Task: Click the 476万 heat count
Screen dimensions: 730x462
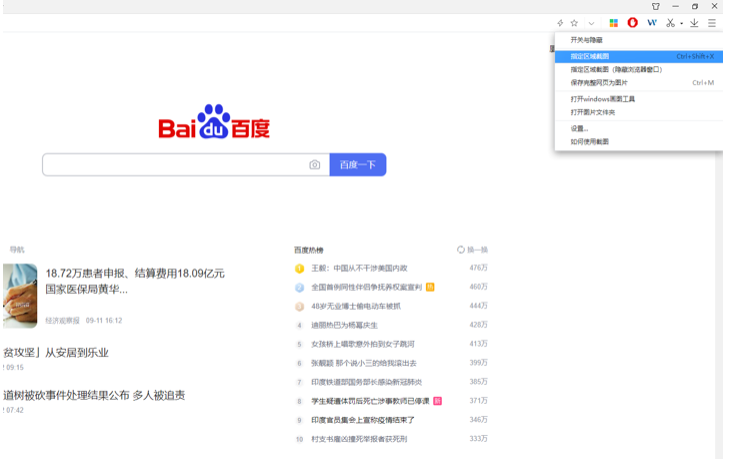Action: click(479, 268)
